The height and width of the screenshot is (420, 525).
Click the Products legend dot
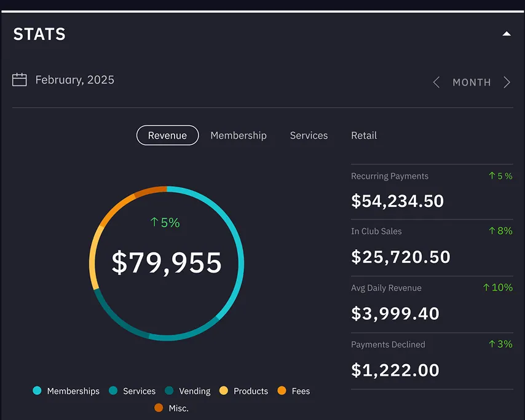[224, 391]
